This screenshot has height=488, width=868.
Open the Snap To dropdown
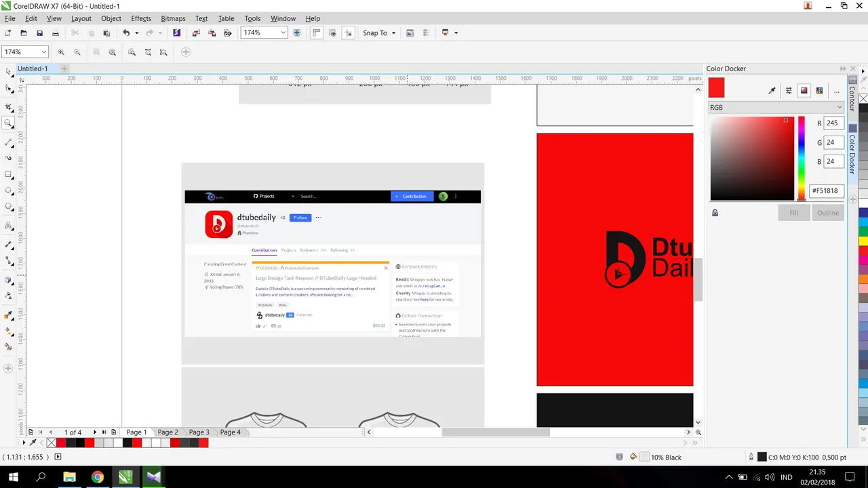pos(378,33)
